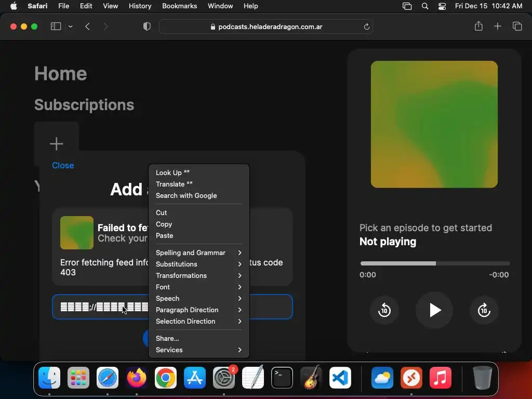Click the Home heading

tap(61, 73)
